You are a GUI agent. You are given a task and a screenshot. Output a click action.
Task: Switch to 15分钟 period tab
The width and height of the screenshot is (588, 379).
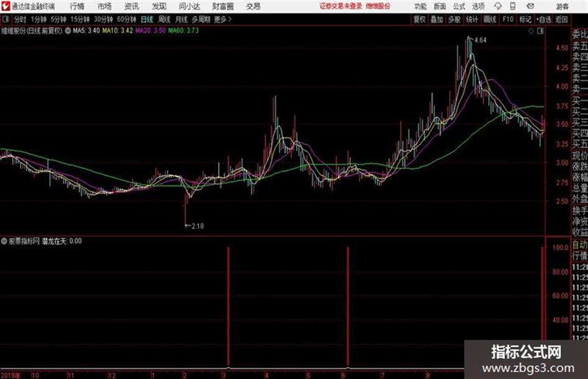click(80, 19)
